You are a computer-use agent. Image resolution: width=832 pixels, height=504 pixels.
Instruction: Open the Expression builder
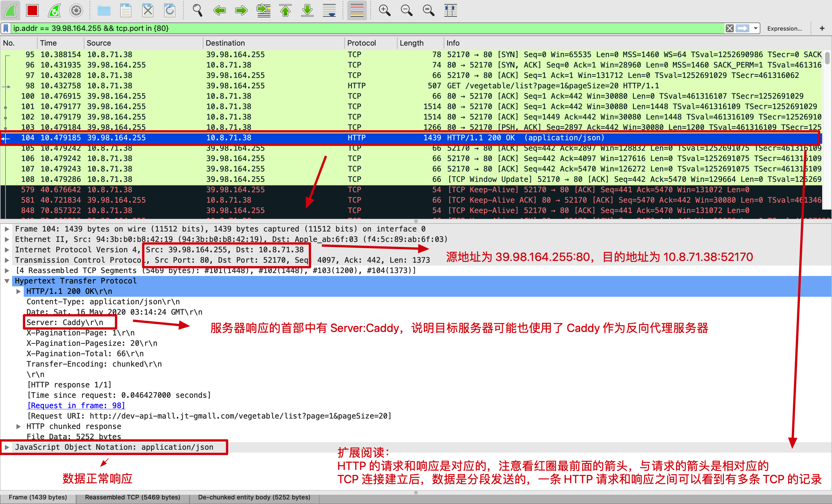pyautogui.click(x=784, y=29)
